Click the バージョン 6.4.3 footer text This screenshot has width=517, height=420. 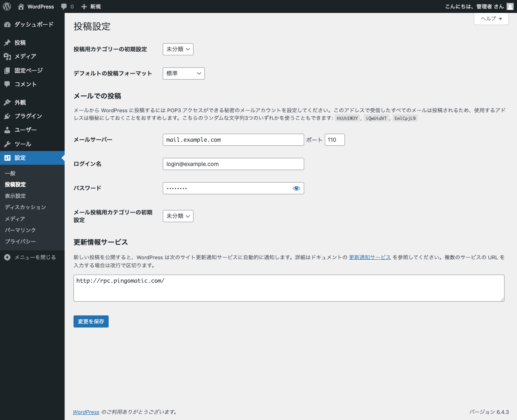(x=489, y=412)
